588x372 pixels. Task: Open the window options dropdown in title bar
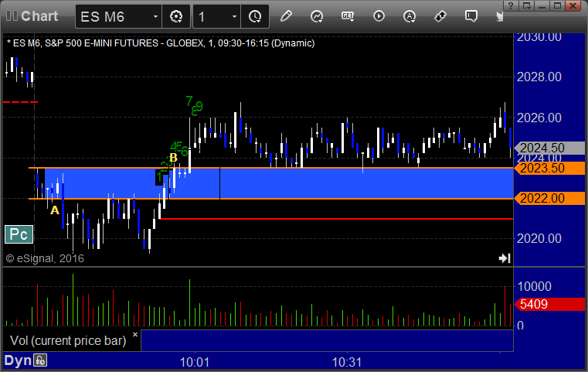[526, 5]
